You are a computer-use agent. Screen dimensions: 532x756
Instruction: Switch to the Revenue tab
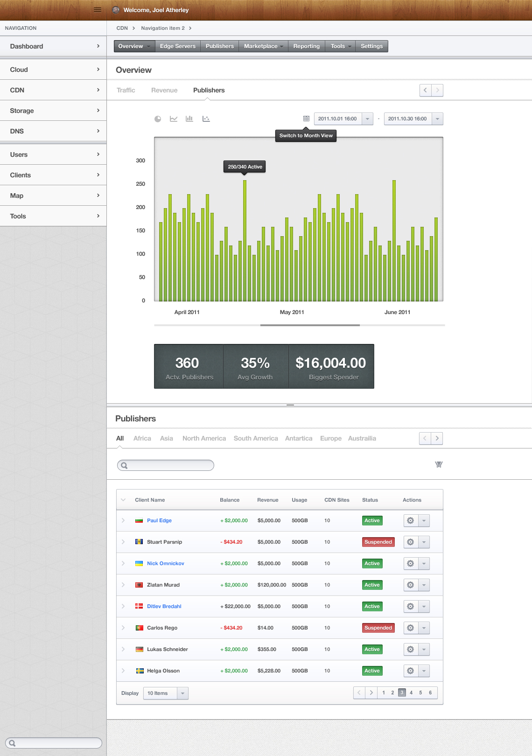pos(164,90)
